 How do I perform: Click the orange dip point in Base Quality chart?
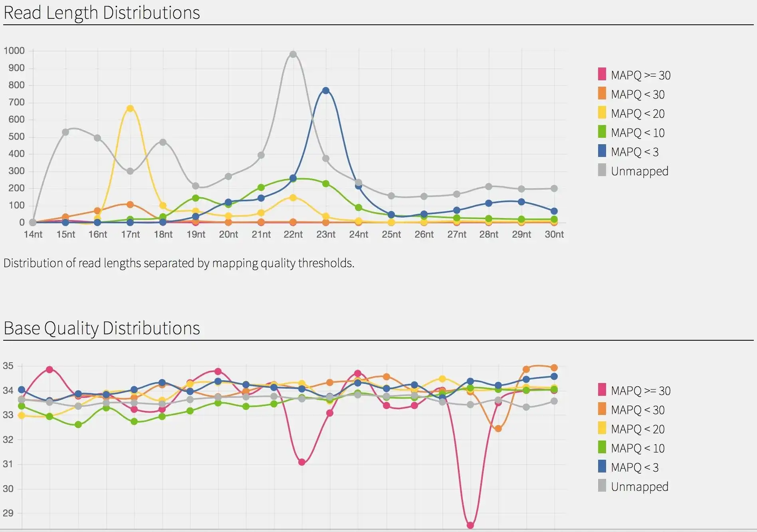click(x=498, y=429)
